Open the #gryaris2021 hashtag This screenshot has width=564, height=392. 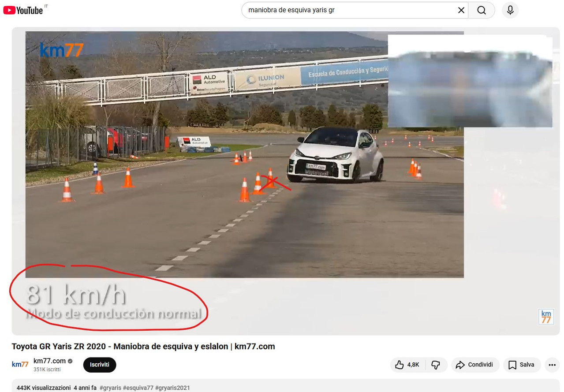tap(172, 388)
